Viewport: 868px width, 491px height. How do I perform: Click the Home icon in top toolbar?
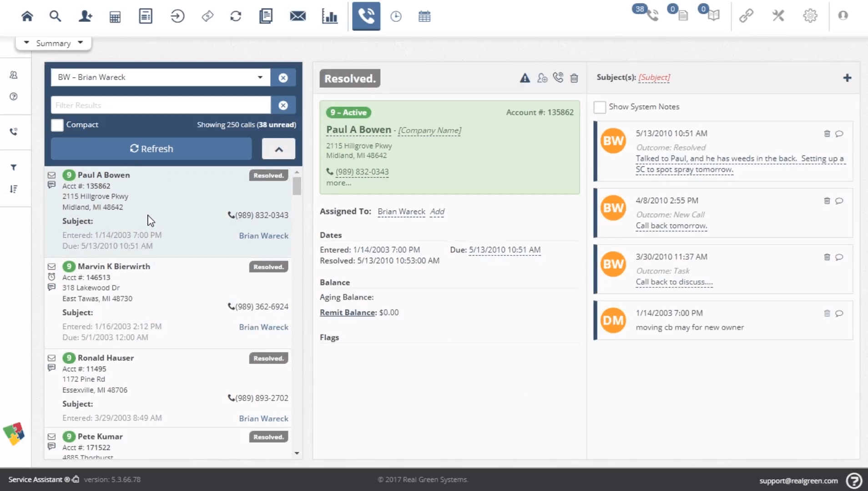(27, 16)
